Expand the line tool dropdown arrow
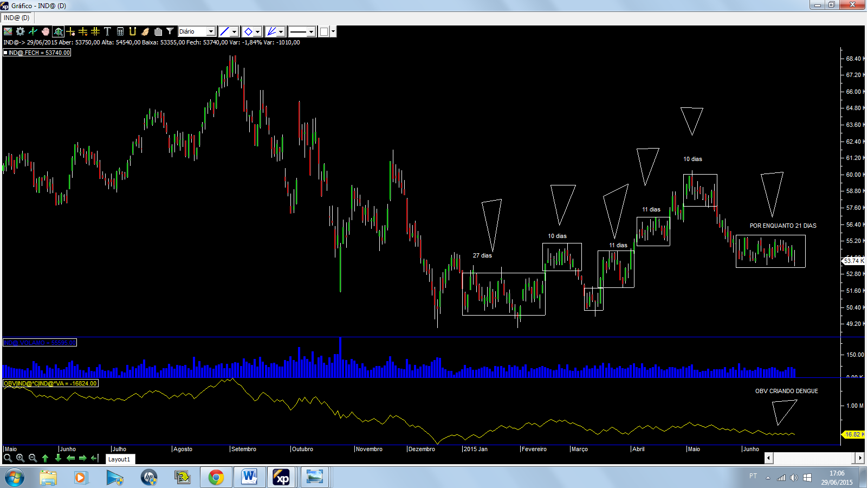This screenshot has height=488, width=868. tap(234, 31)
